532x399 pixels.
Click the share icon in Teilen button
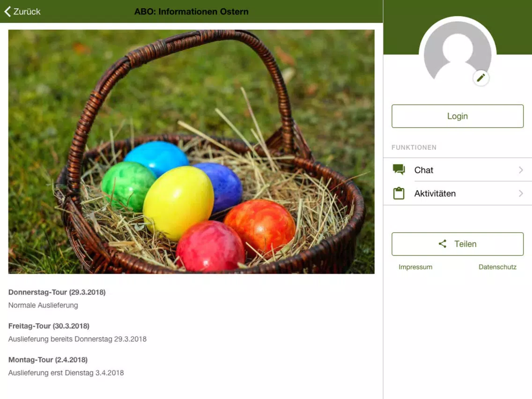(443, 244)
